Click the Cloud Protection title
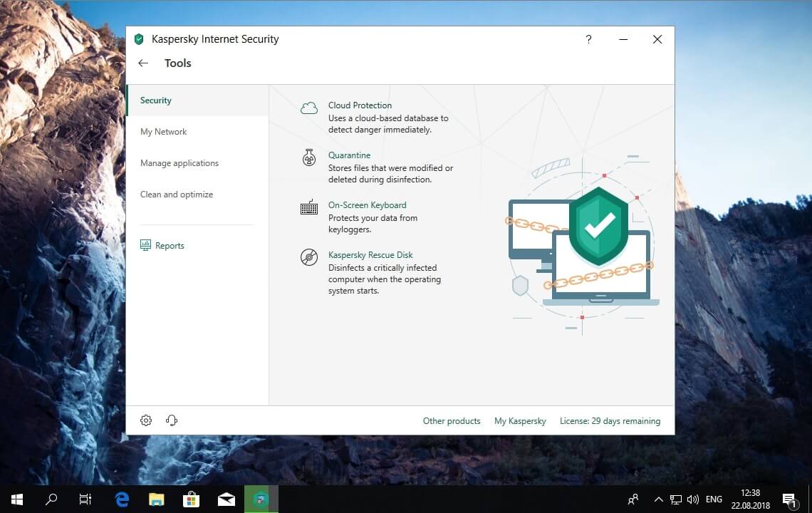 coord(360,105)
